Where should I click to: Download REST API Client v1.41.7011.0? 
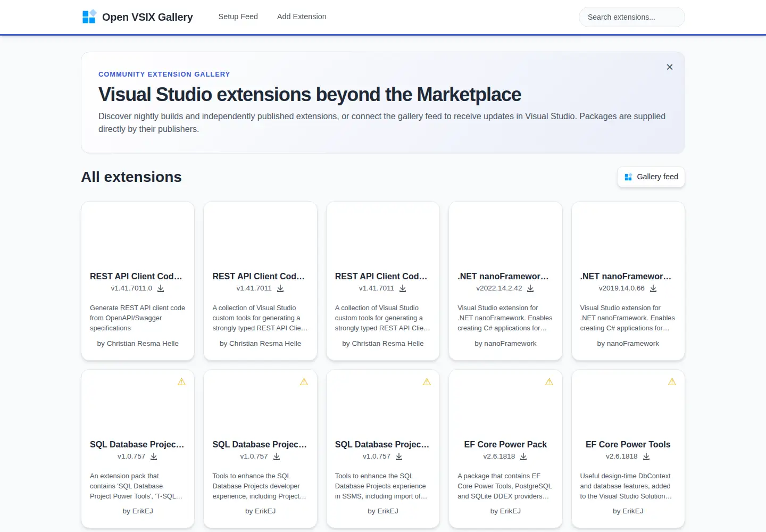click(x=161, y=288)
